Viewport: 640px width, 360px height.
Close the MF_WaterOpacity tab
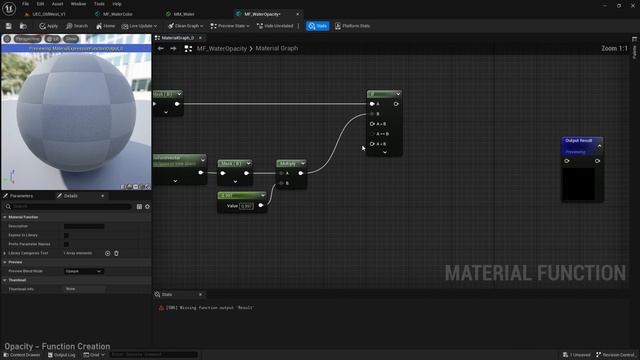point(298,14)
